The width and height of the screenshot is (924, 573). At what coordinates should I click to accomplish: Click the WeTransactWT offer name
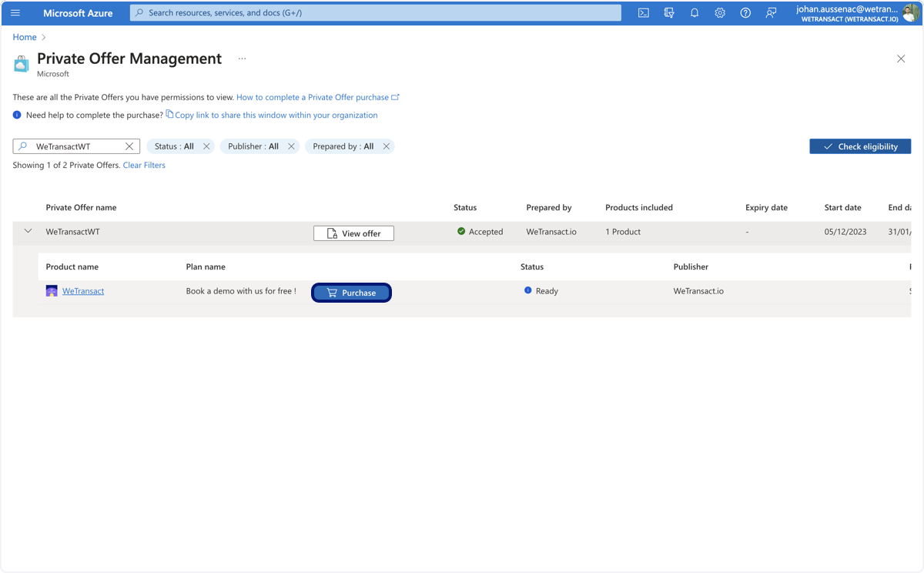[72, 231]
